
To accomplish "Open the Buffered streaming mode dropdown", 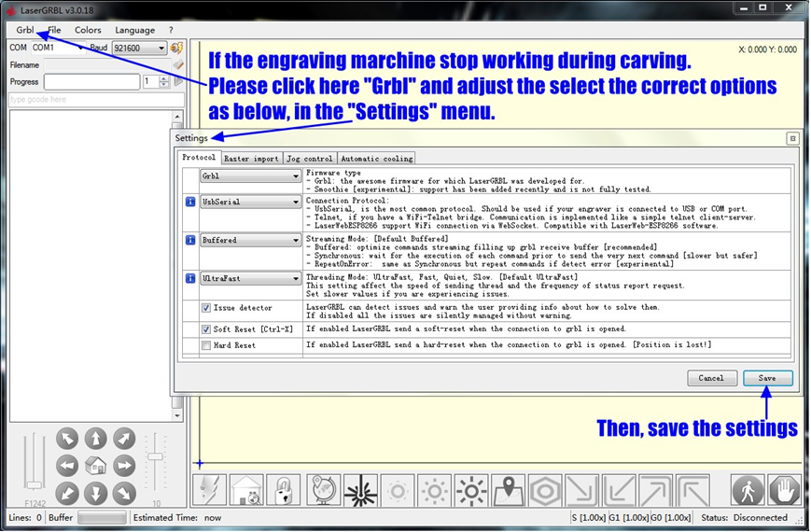I will pos(250,240).
